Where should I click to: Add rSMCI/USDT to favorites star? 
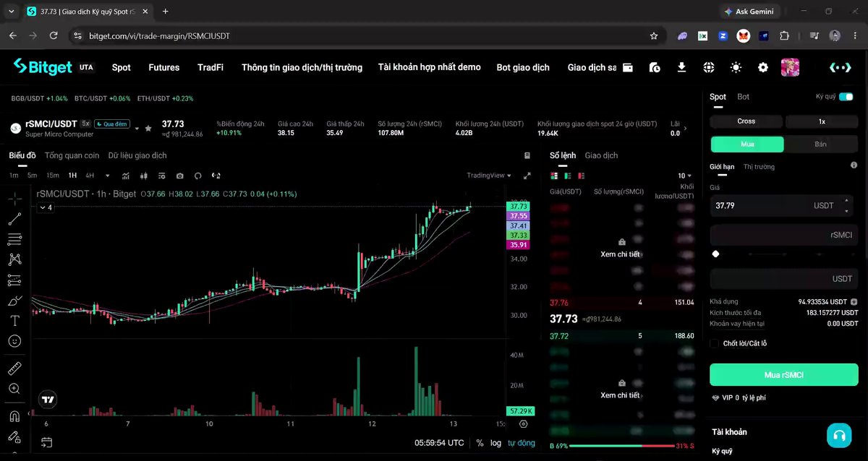148,128
